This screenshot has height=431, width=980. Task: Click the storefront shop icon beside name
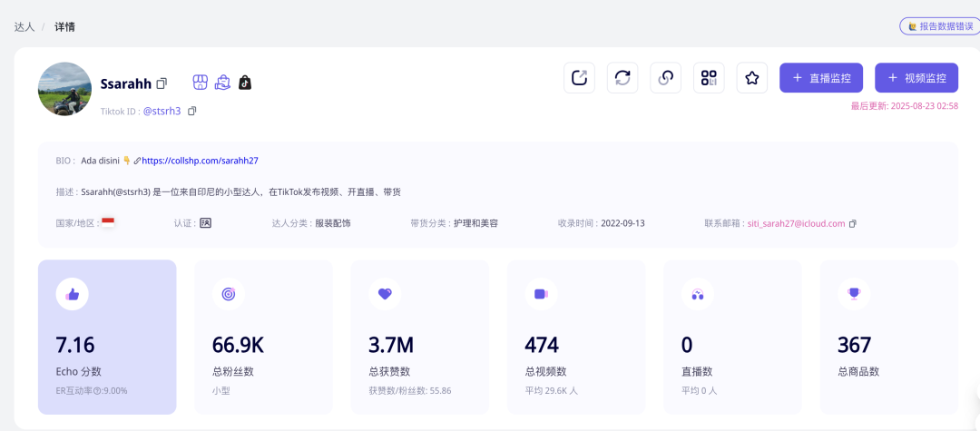201,83
